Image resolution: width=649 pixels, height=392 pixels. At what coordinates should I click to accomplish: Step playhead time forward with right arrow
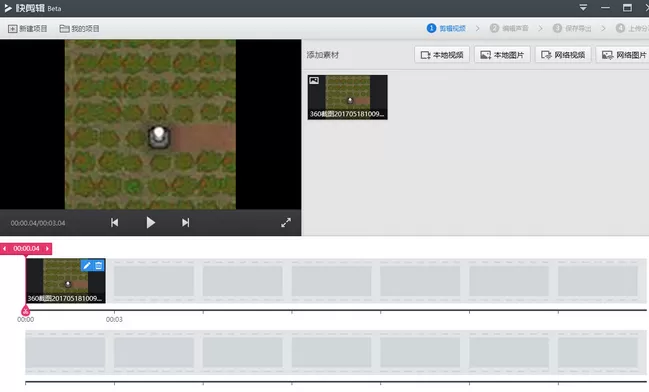[47, 248]
